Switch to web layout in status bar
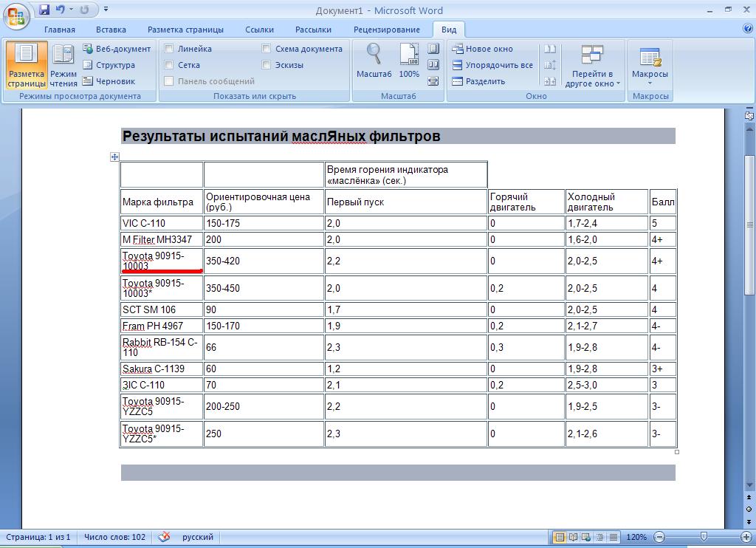This screenshot has width=756, height=548. point(585,537)
